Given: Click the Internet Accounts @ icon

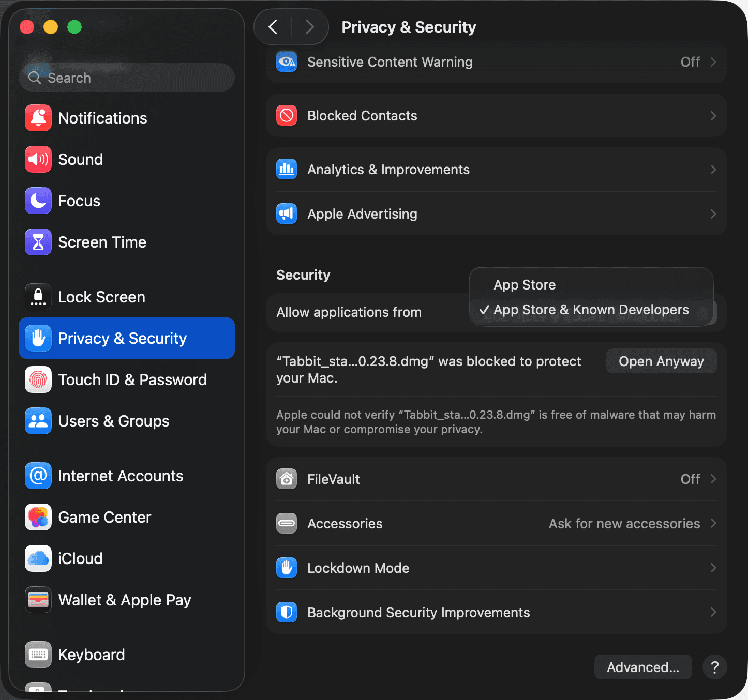Looking at the screenshot, I should [x=38, y=476].
